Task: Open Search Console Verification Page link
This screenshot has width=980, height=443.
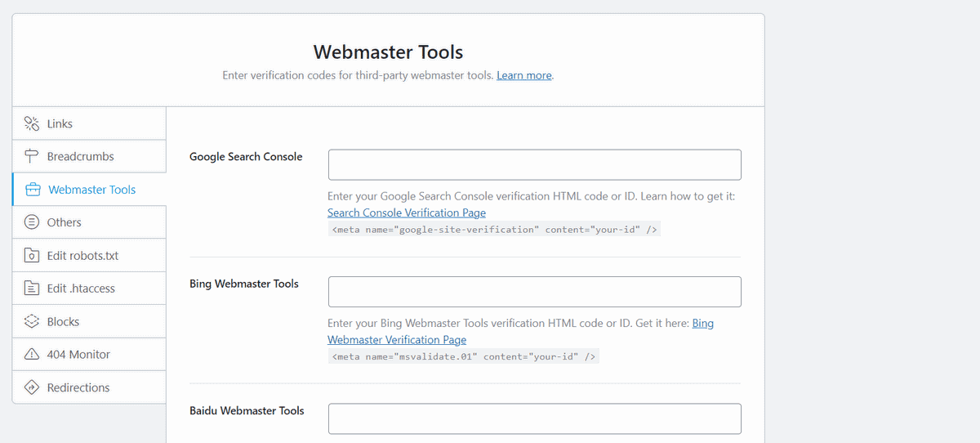Action: [x=407, y=213]
